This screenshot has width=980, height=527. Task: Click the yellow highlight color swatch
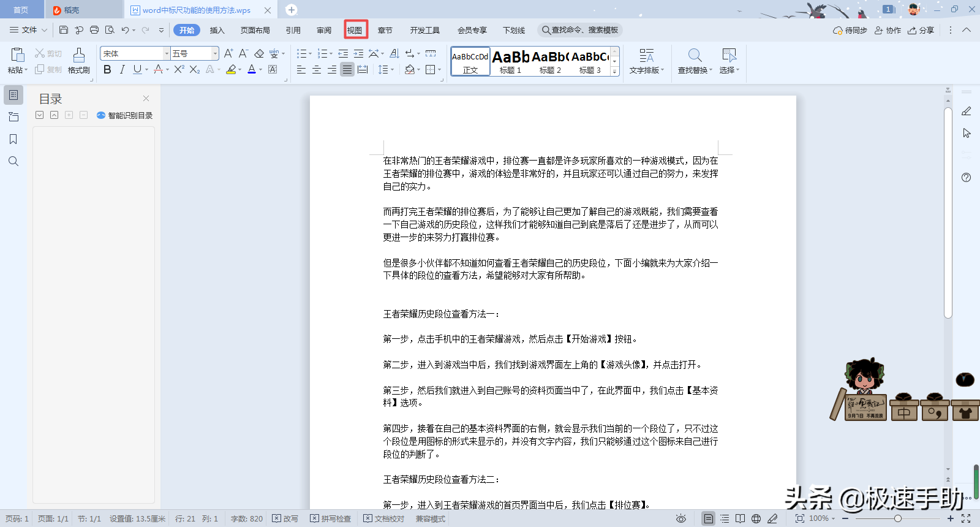231,70
